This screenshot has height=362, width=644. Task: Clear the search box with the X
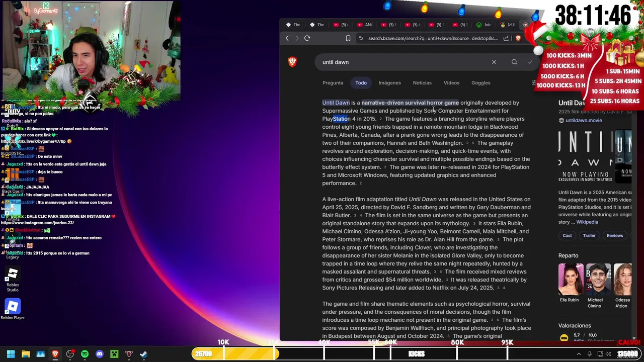(x=494, y=62)
